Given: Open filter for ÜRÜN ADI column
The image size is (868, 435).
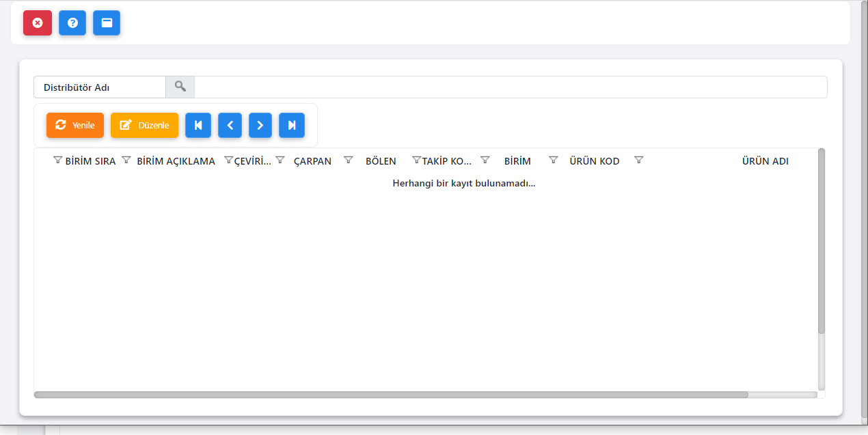Looking at the screenshot, I should 639,160.
